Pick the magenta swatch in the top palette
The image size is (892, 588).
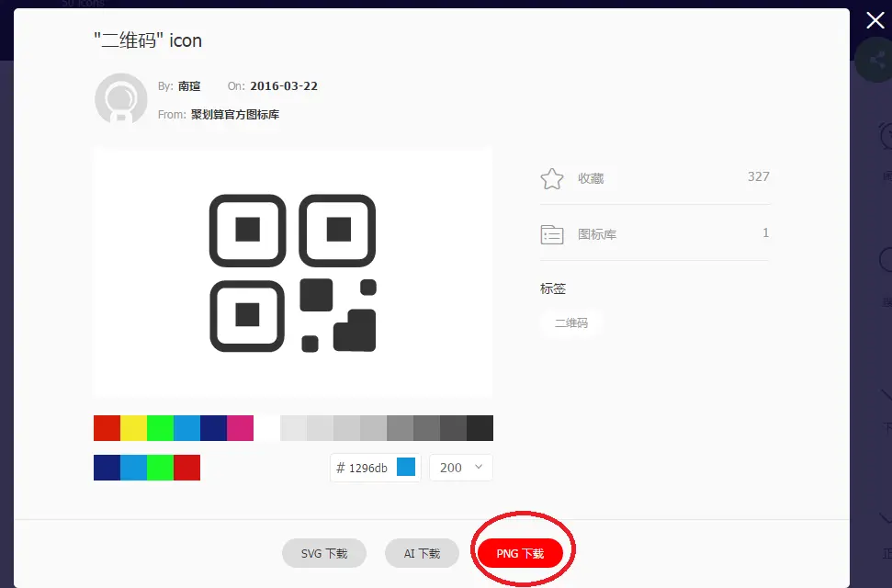pos(240,428)
